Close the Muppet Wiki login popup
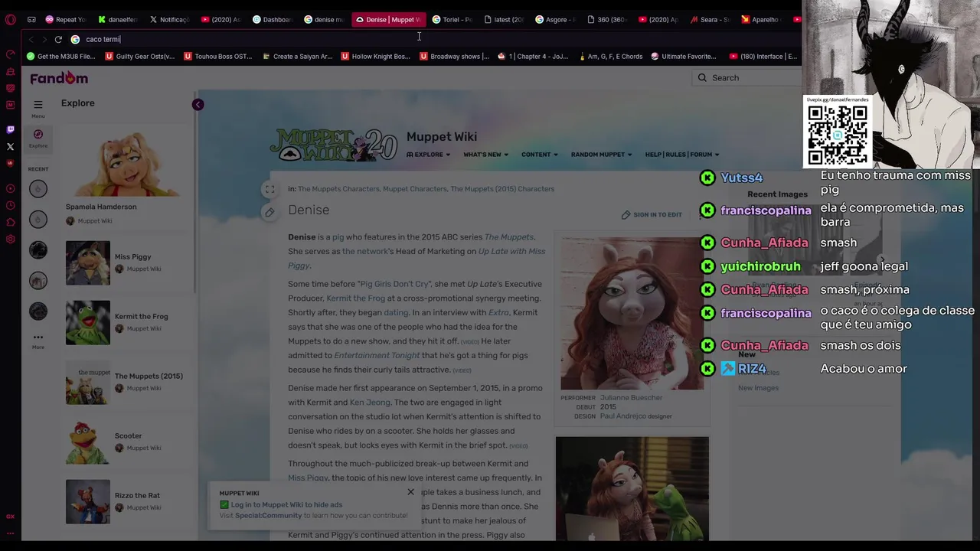The image size is (980, 551). click(x=410, y=492)
